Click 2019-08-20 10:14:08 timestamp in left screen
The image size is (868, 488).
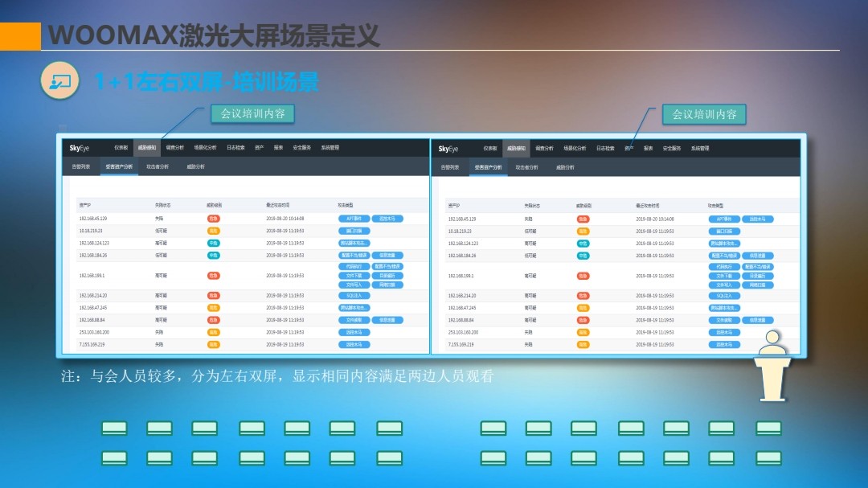pyautogui.click(x=285, y=219)
